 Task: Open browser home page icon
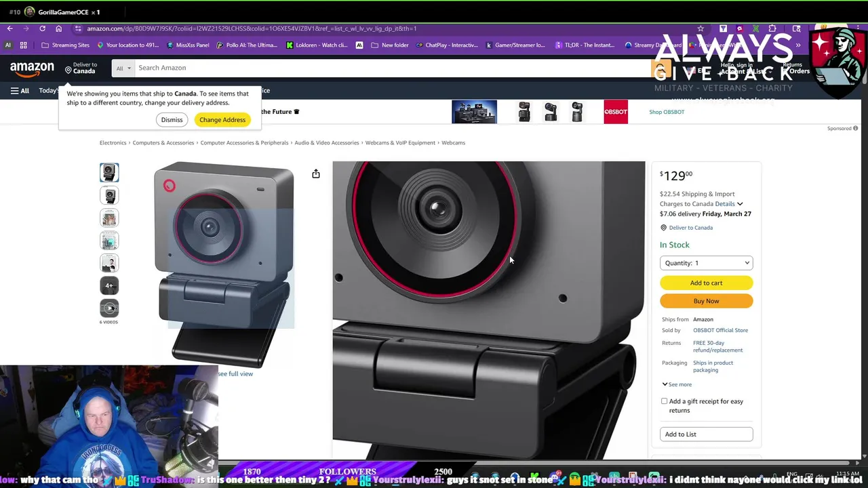(58, 28)
